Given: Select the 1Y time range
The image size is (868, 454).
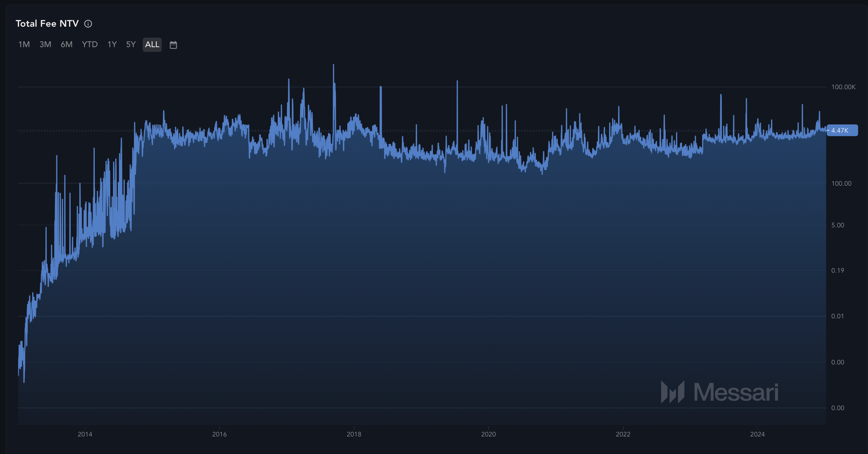Looking at the screenshot, I should (112, 45).
